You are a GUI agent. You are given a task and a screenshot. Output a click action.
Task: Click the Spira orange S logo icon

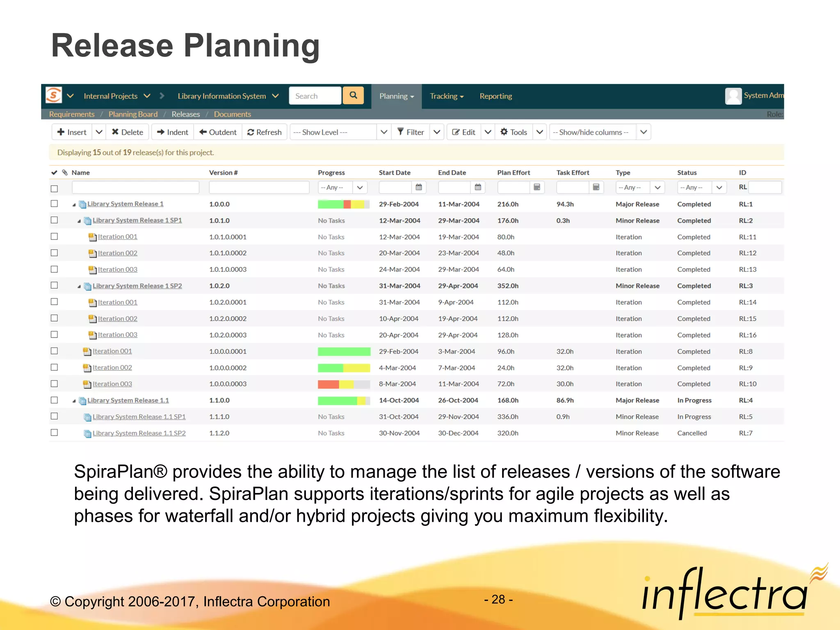pos(54,95)
